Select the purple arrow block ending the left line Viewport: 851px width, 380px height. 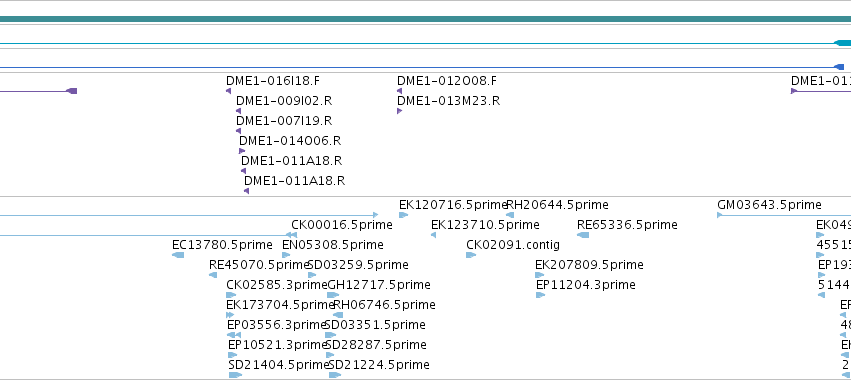point(72,91)
